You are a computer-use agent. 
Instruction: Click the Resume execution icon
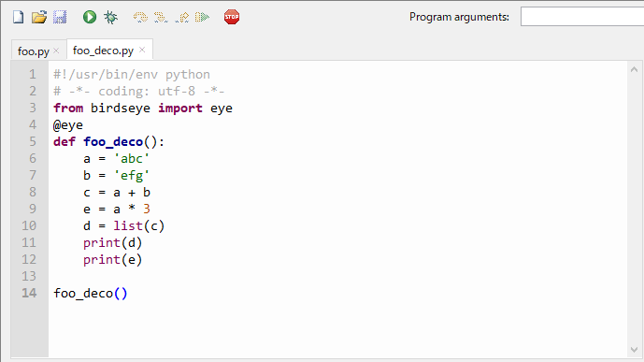202,17
